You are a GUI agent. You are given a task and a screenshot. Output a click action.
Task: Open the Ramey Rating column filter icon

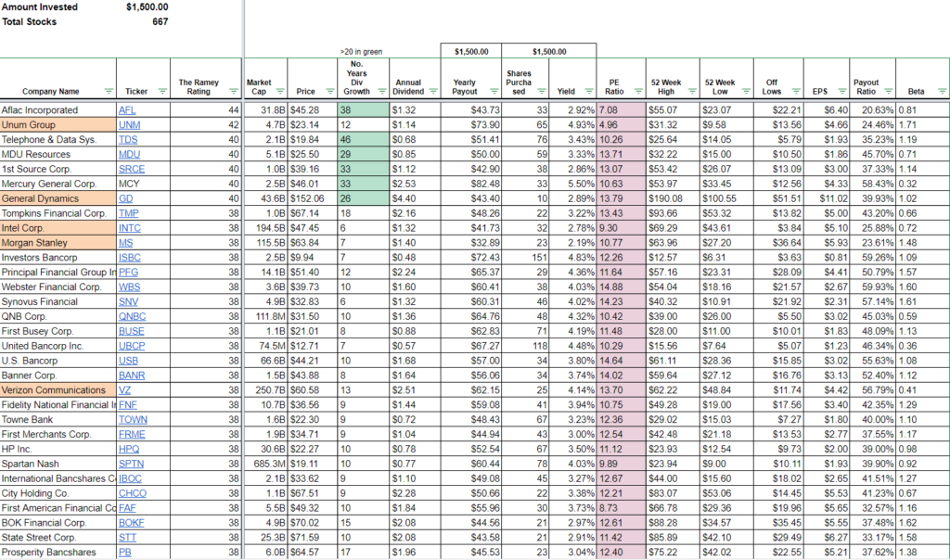234,90
